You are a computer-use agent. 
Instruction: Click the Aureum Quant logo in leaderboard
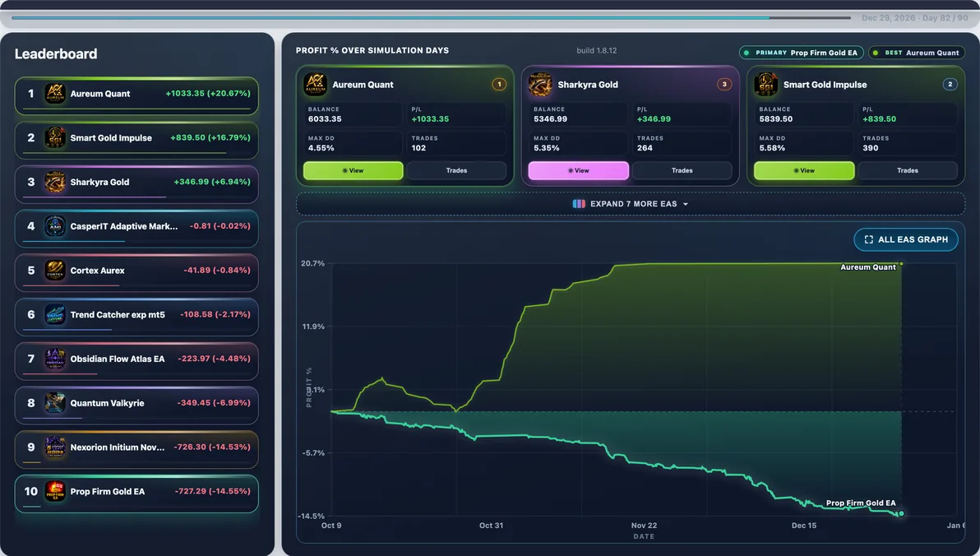tap(55, 94)
